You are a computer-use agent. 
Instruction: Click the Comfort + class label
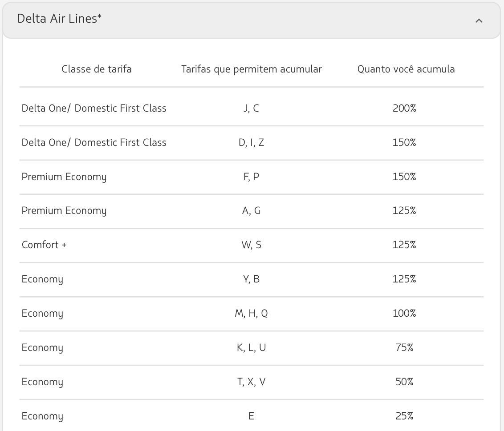point(44,245)
